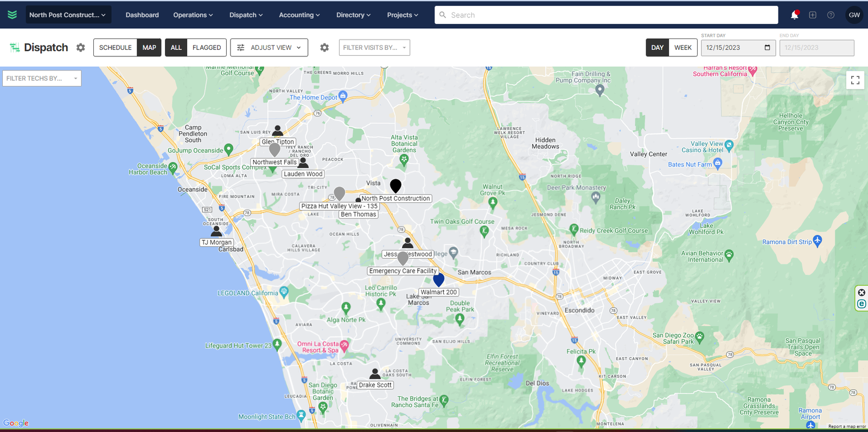Image resolution: width=868 pixels, height=432 pixels.
Task: Click San Diego Zoo Safari Park marker
Action: pos(700,337)
